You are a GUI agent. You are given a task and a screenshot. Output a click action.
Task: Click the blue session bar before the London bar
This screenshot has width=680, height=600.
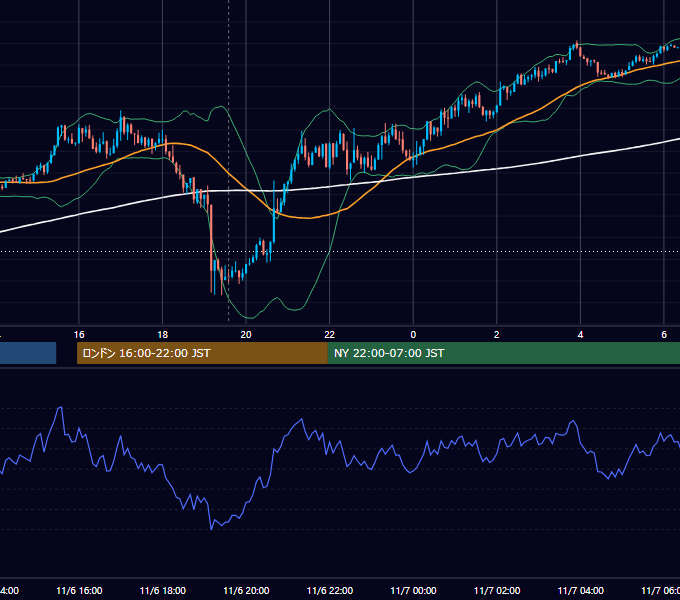[x=28, y=353]
